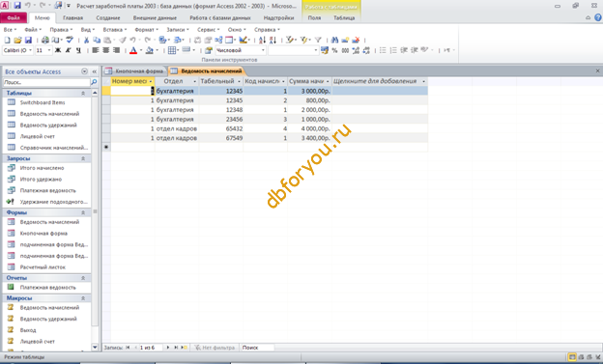The height and width of the screenshot is (364, 603).
Task: Open the folder icon to open a file
Action: click(17, 40)
